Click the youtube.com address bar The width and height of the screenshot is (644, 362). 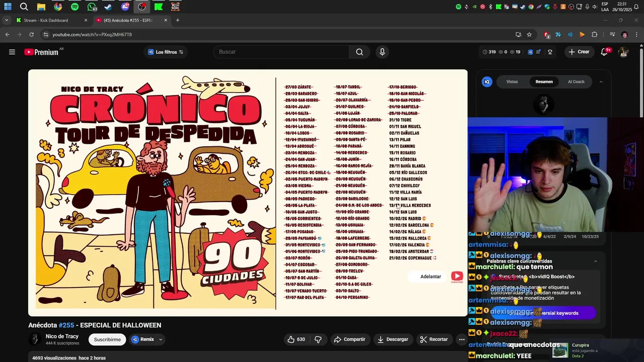[277, 35]
